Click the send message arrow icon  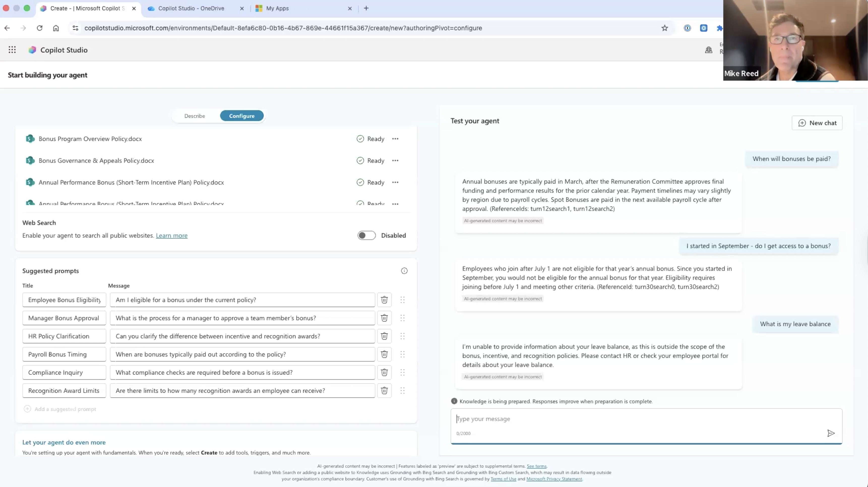pos(831,433)
